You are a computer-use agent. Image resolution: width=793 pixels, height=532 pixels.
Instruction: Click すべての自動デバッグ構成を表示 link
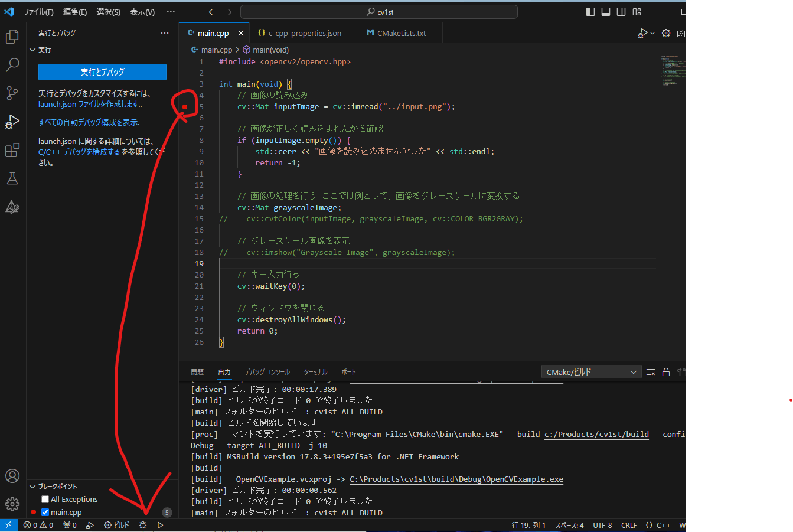[x=89, y=122]
